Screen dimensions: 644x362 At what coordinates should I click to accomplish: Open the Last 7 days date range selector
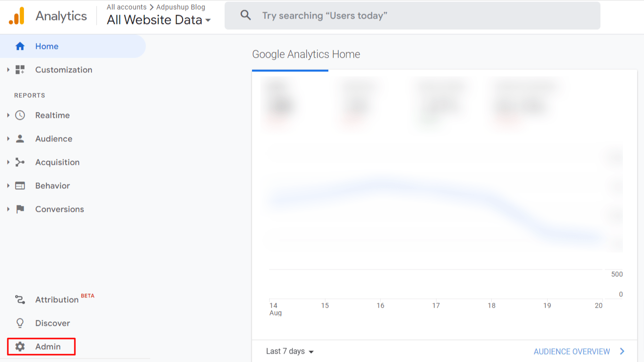coord(290,351)
